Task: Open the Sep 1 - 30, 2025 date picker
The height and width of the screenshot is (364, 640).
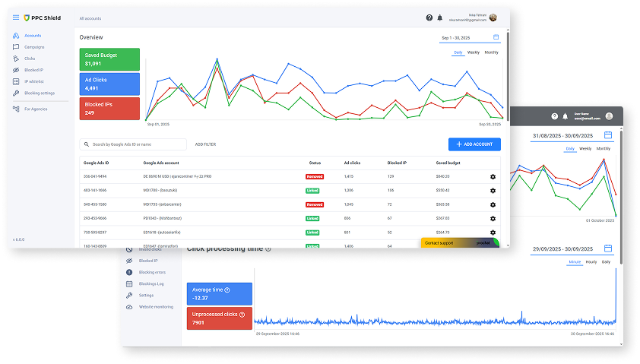Action: (470, 36)
